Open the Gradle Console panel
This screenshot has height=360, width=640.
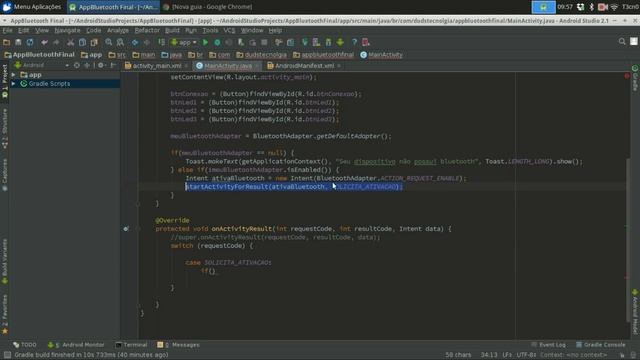point(600,345)
